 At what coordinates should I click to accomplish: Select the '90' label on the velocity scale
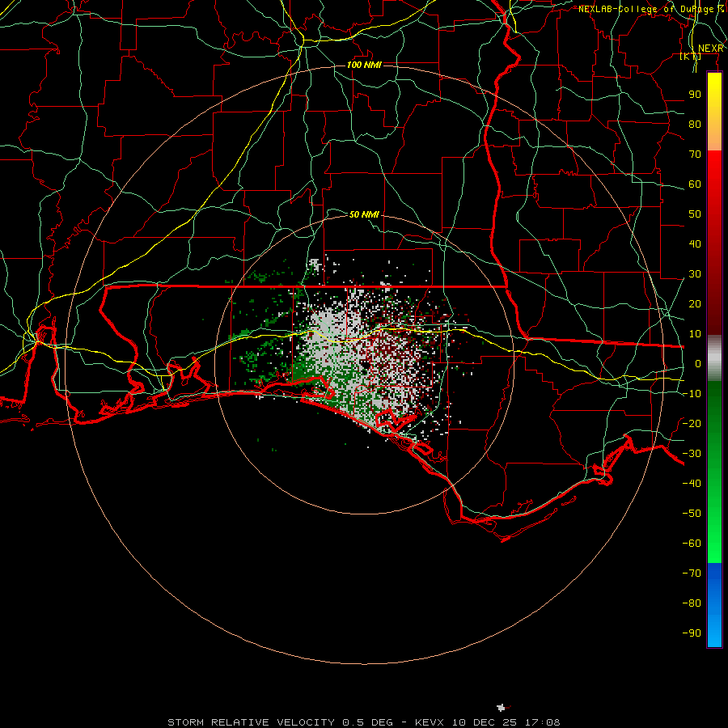[x=695, y=95]
